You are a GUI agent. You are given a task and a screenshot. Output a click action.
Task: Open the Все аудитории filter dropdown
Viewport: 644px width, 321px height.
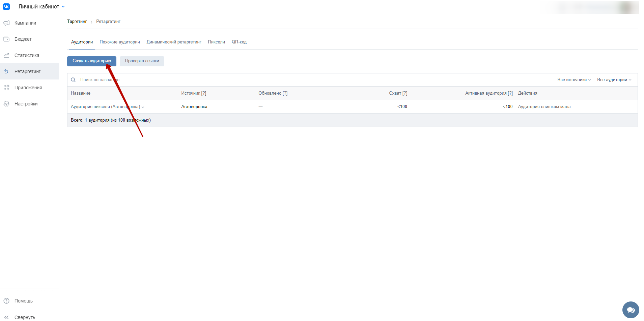click(614, 80)
